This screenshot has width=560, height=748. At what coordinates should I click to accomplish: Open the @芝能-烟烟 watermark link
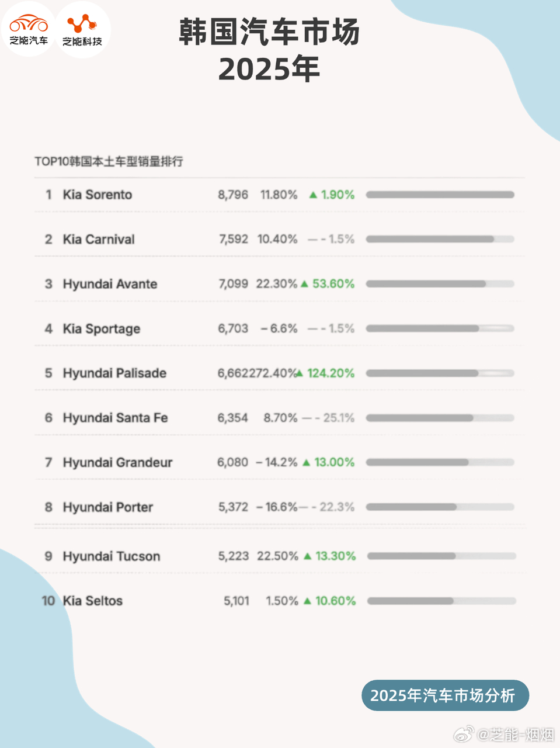click(516, 735)
